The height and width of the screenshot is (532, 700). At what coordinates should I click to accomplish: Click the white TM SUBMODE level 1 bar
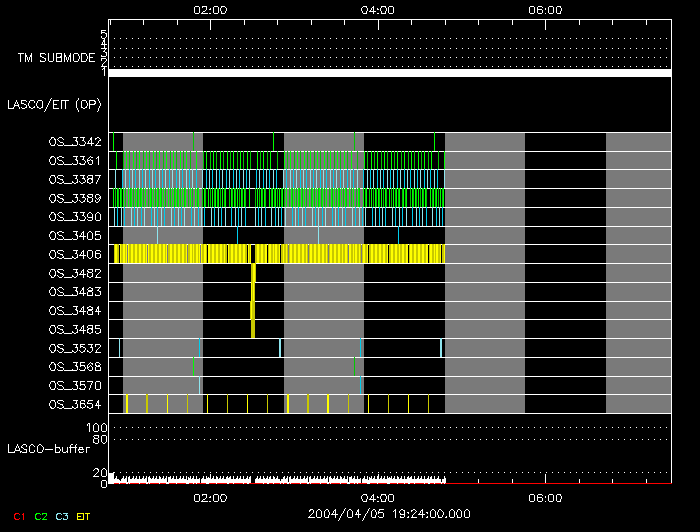point(390,73)
